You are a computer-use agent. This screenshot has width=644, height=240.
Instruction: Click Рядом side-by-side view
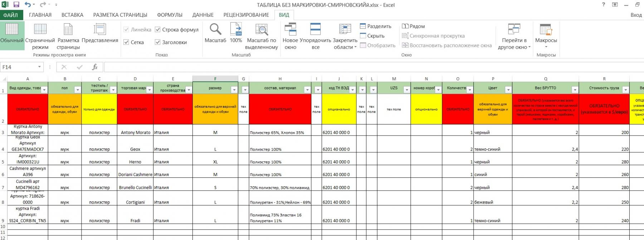click(x=413, y=26)
